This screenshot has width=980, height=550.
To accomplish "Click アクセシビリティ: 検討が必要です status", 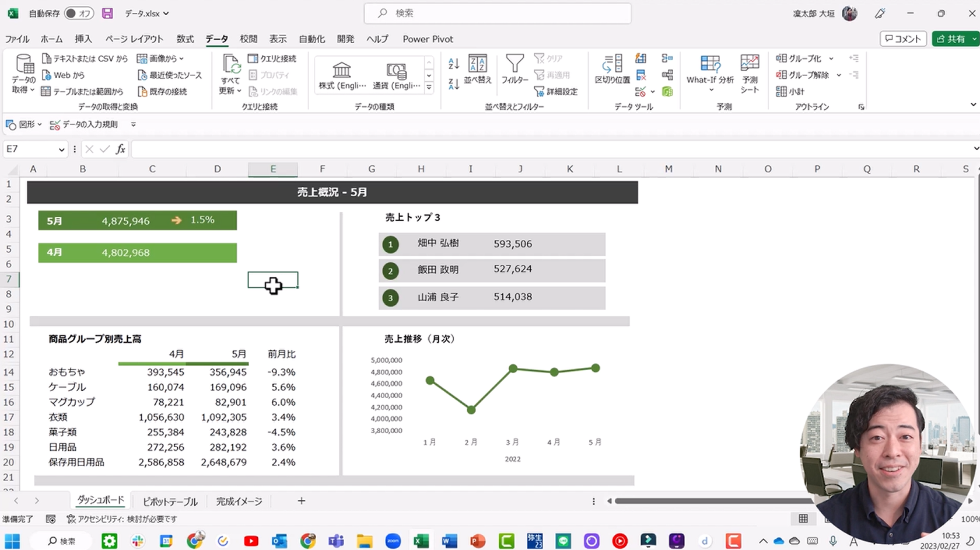I will [x=122, y=519].
